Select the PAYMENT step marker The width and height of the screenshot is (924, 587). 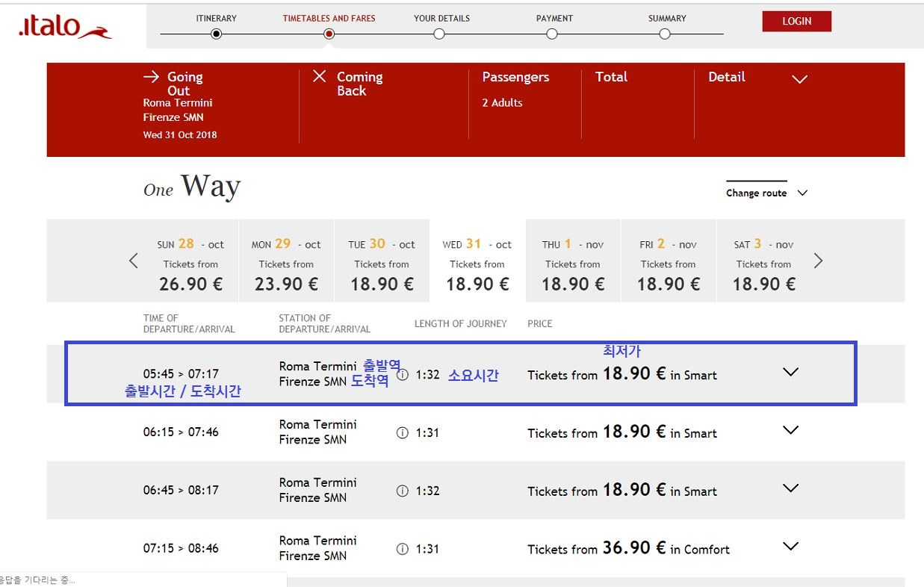[552, 34]
